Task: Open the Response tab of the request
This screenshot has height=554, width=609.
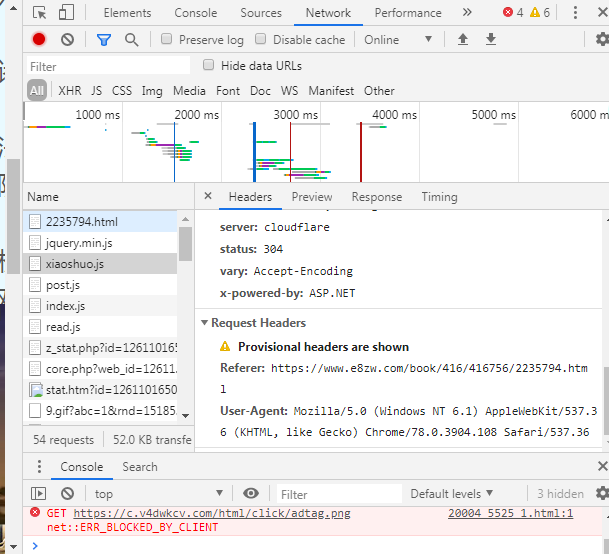Action: tap(377, 197)
